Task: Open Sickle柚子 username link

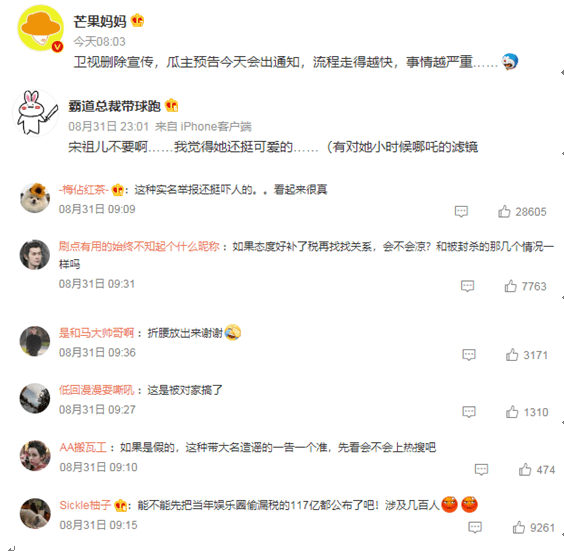Action: pos(85,505)
